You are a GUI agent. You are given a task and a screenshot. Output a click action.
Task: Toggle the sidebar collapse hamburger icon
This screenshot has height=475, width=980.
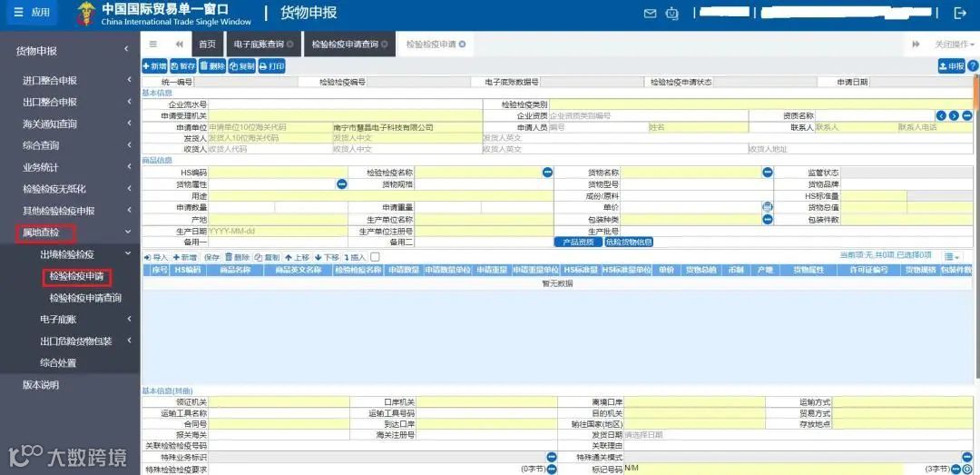pyautogui.click(x=153, y=44)
